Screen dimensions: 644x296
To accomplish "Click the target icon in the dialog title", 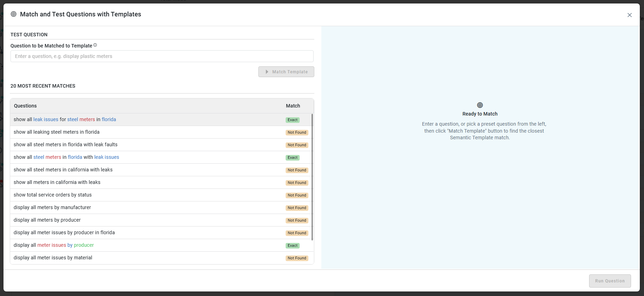I will tap(14, 14).
